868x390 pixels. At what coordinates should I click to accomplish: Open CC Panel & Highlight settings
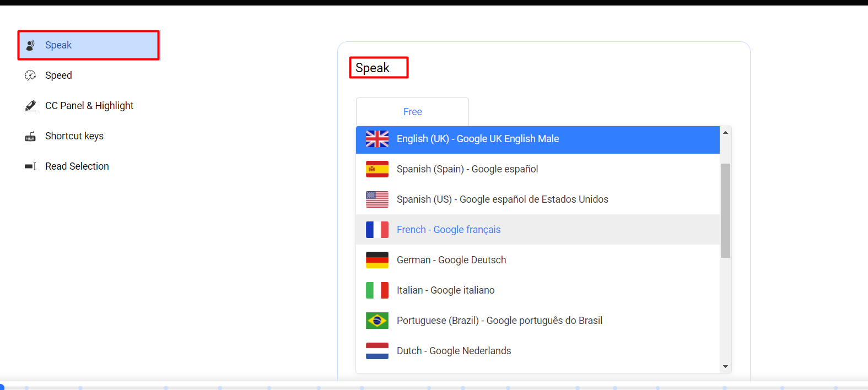click(x=88, y=106)
